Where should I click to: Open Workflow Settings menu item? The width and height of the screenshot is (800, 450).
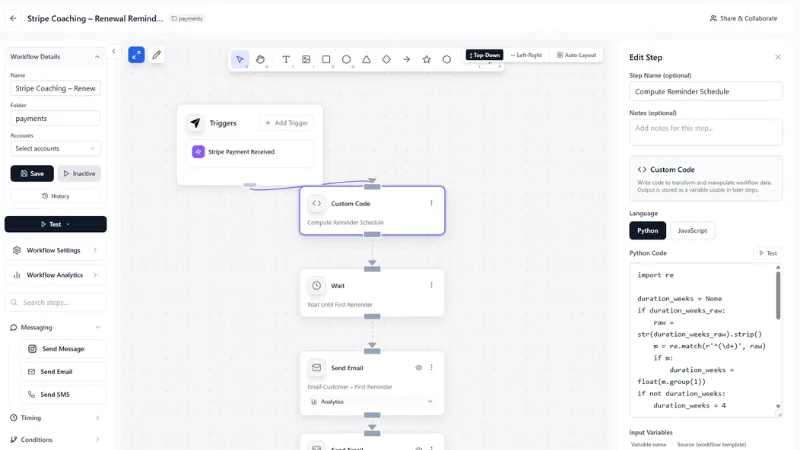[x=55, y=250]
